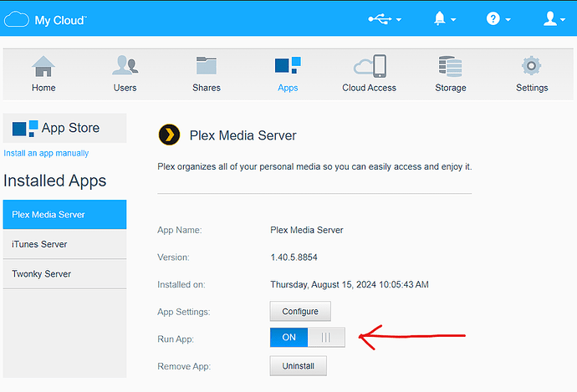577x392 pixels.
Task: Expand the alerts dropdown arrow
Action: pos(453,20)
